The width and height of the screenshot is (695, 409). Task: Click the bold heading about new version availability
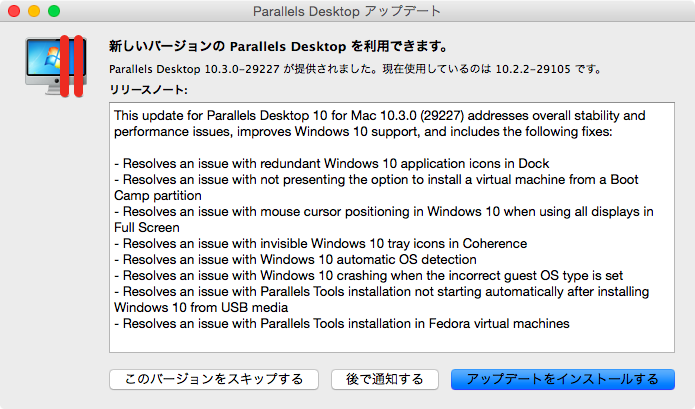pos(278,46)
